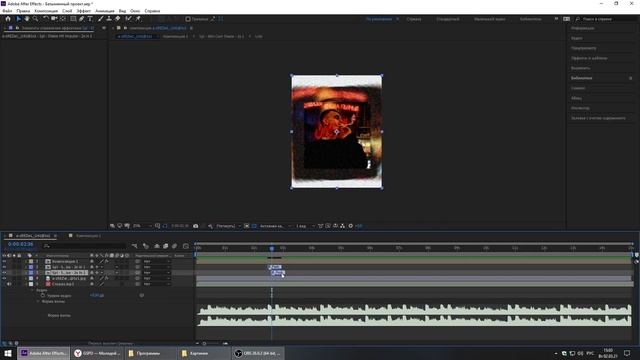
Task: Open the 1 вид view layout dropdown
Action: (x=305, y=226)
